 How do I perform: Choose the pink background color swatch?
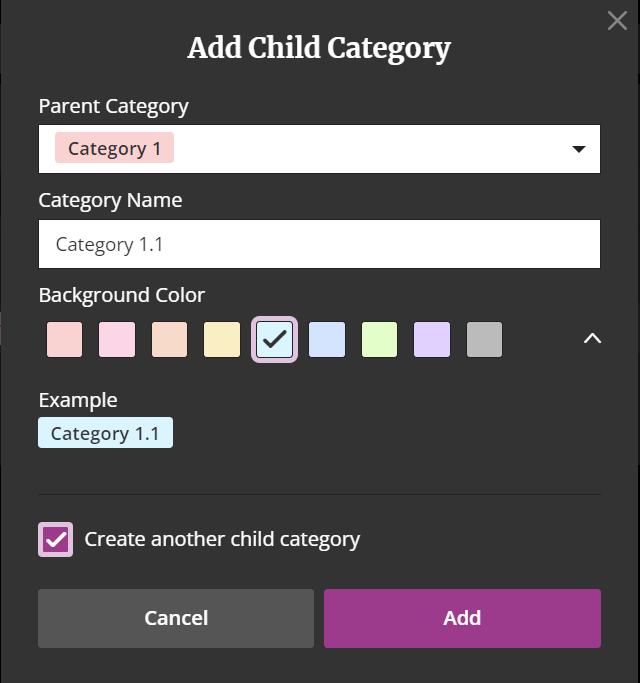(x=117, y=339)
